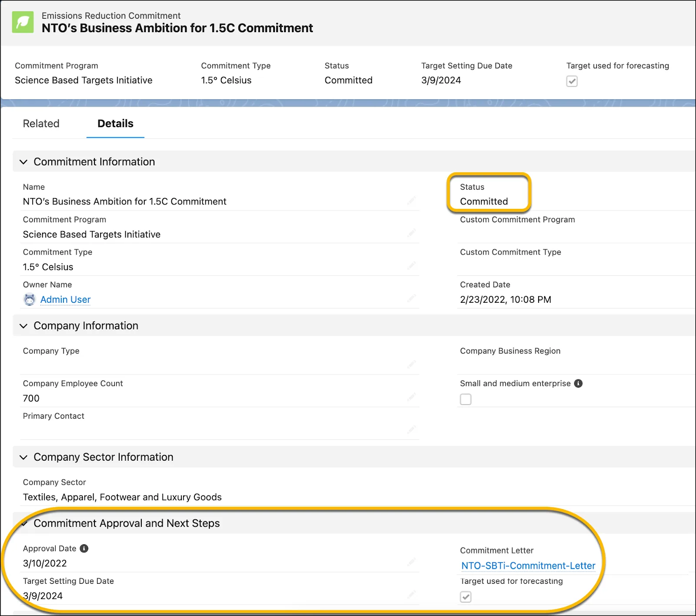The width and height of the screenshot is (696, 616).
Task: Click header value Science Based Targets Initiative
Action: [x=84, y=80]
